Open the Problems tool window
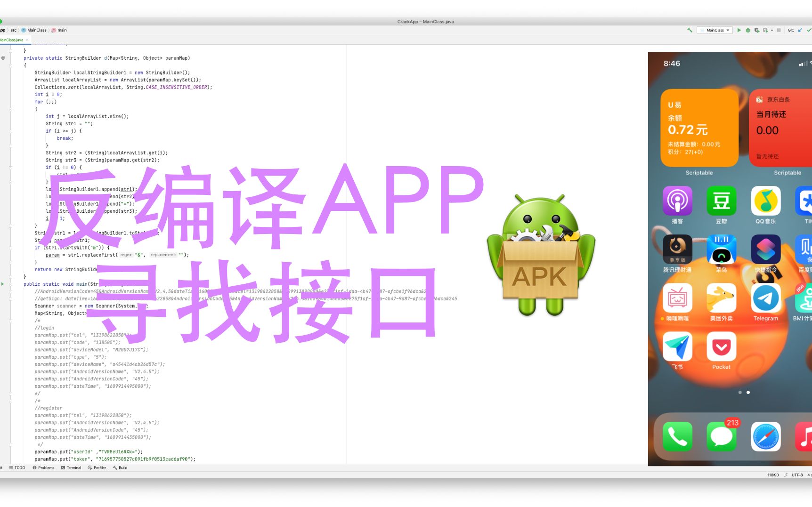812x507 pixels. 46,467
